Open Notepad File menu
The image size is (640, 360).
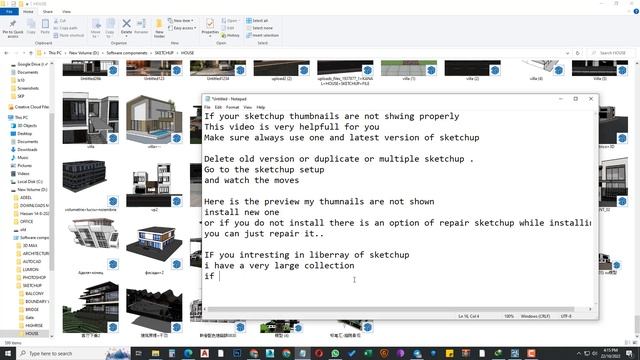207,107
